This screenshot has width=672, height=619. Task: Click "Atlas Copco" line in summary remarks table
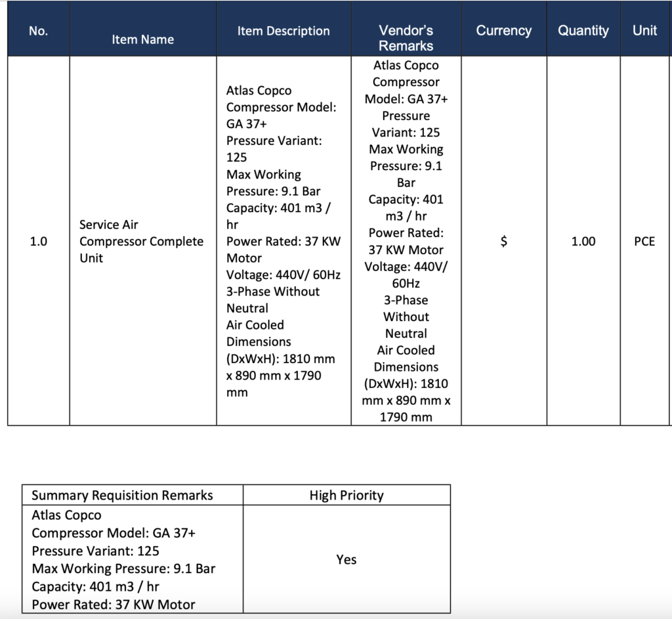66,515
